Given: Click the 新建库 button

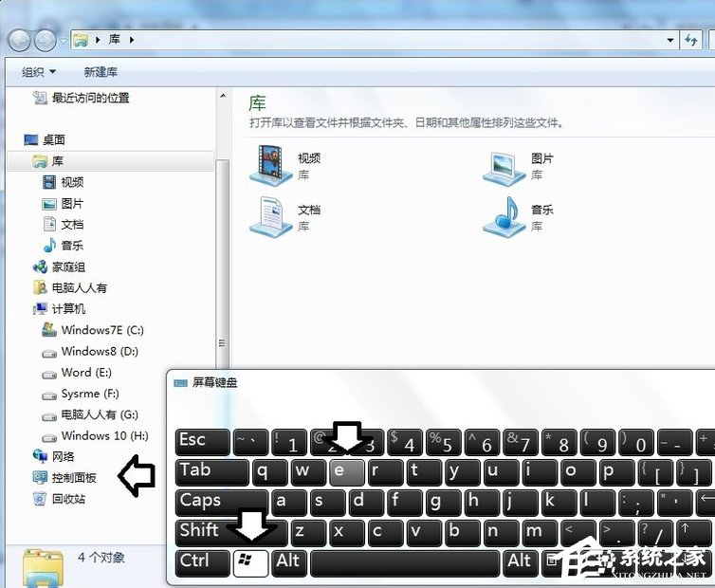Looking at the screenshot, I should (x=101, y=72).
